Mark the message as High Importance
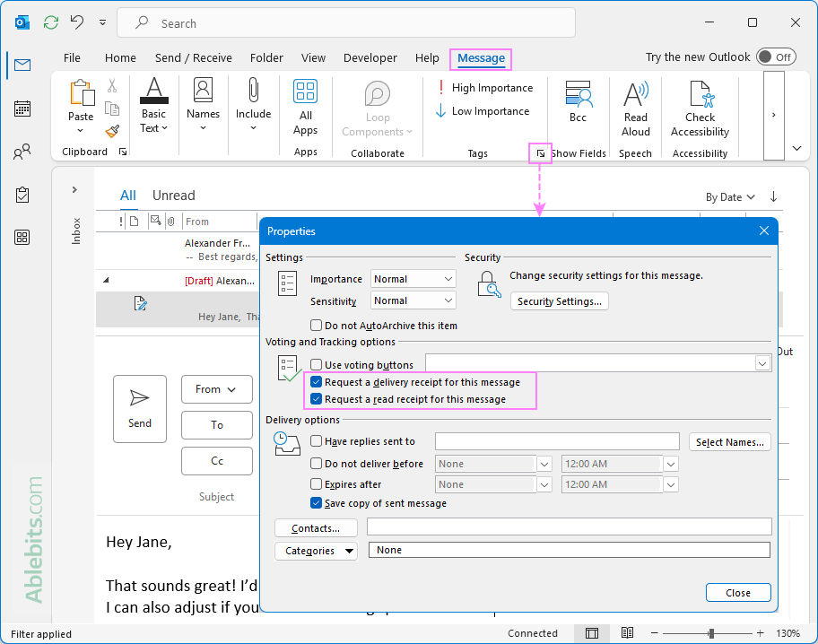The image size is (818, 644). point(486,88)
